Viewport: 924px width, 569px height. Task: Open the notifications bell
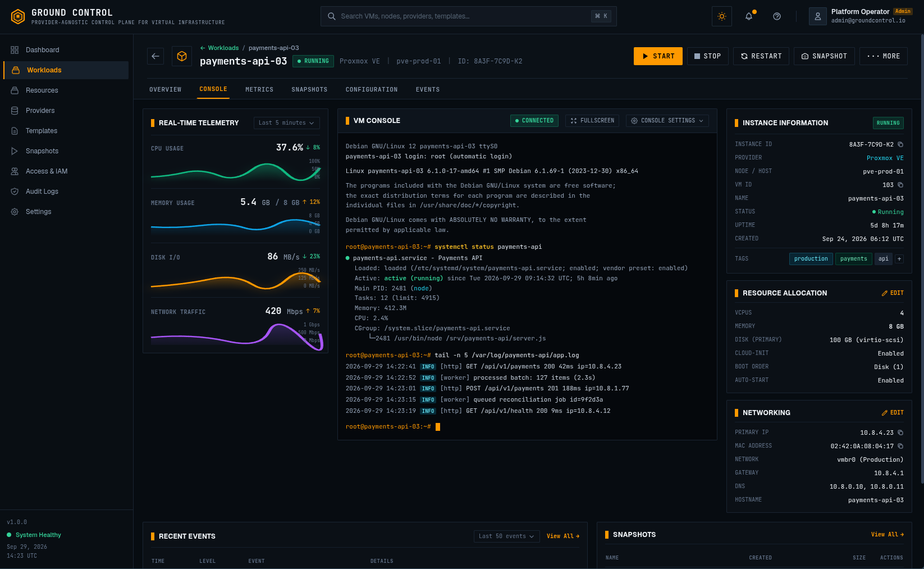point(749,16)
